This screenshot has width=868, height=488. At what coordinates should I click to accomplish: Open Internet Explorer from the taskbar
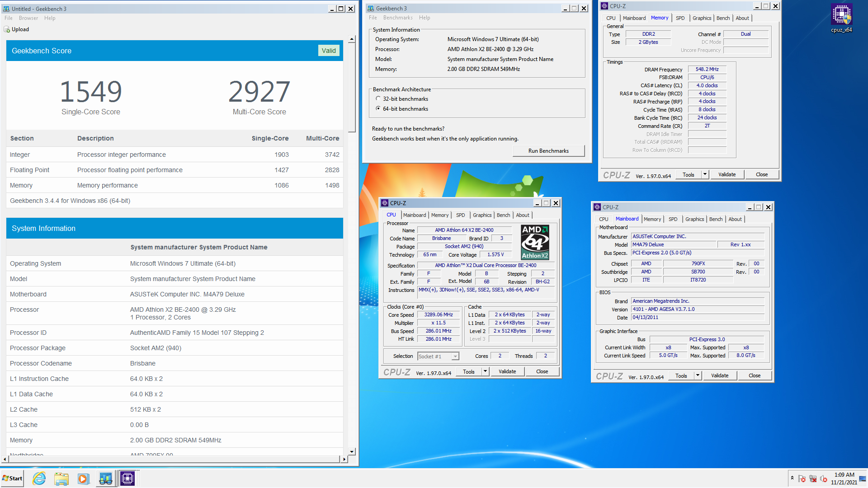(39, 479)
